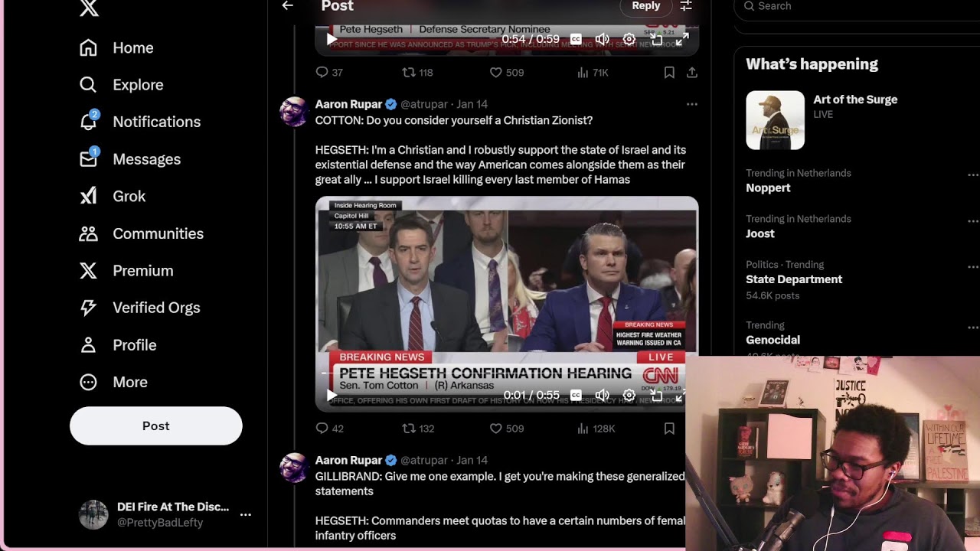Open the @atrupar handle on the COTTON post
The image size is (980, 551).
pos(424,104)
